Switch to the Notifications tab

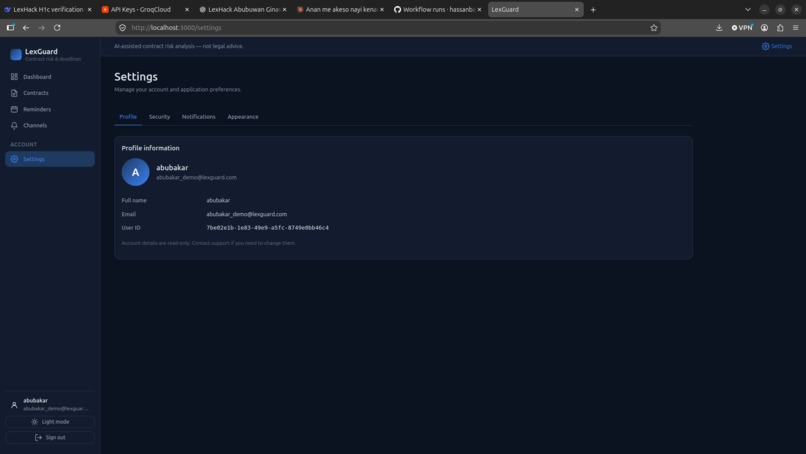click(198, 117)
